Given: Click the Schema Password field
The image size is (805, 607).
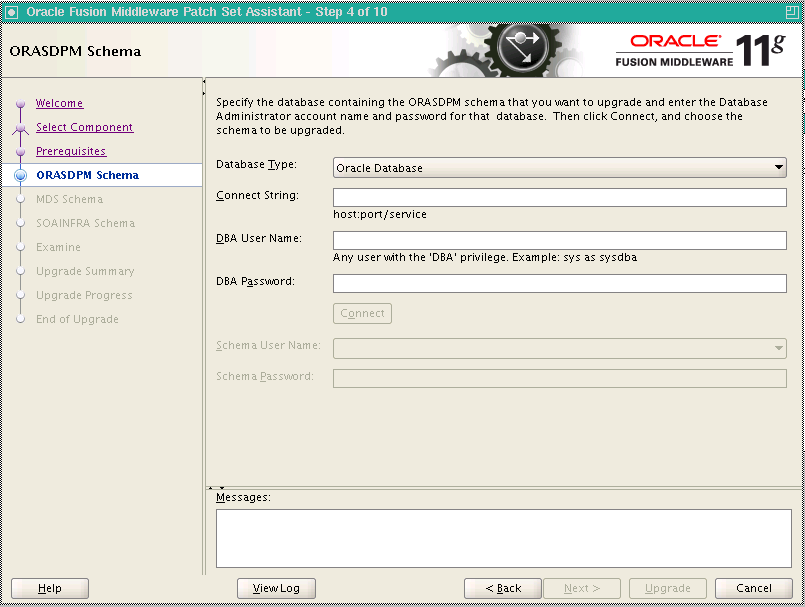Looking at the screenshot, I should (x=560, y=378).
